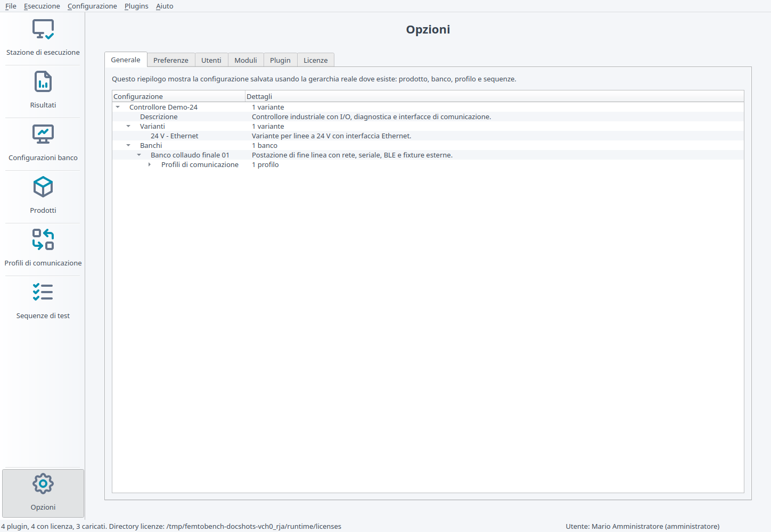Expand the Profili di comunicazione tree row
Viewport: 771px width, 532px height.
pyautogui.click(x=150, y=164)
